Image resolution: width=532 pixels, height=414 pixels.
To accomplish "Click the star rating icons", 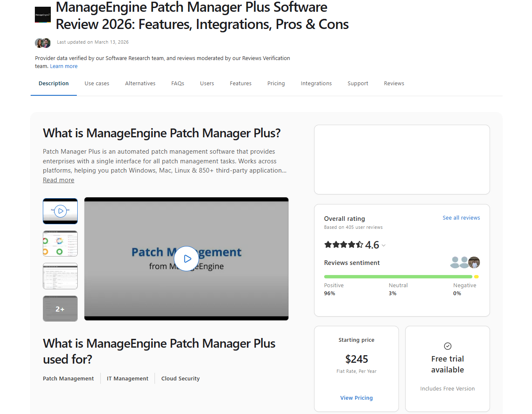I will point(343,244).
